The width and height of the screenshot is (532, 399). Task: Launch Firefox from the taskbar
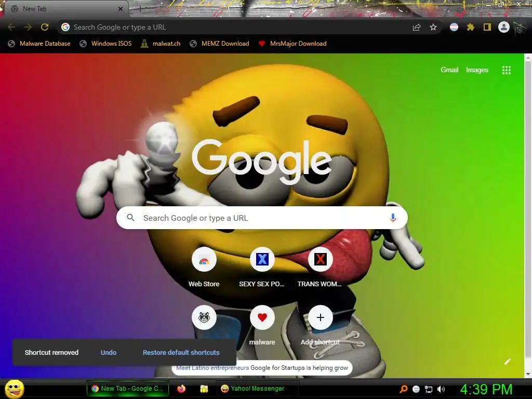[181, 389]
